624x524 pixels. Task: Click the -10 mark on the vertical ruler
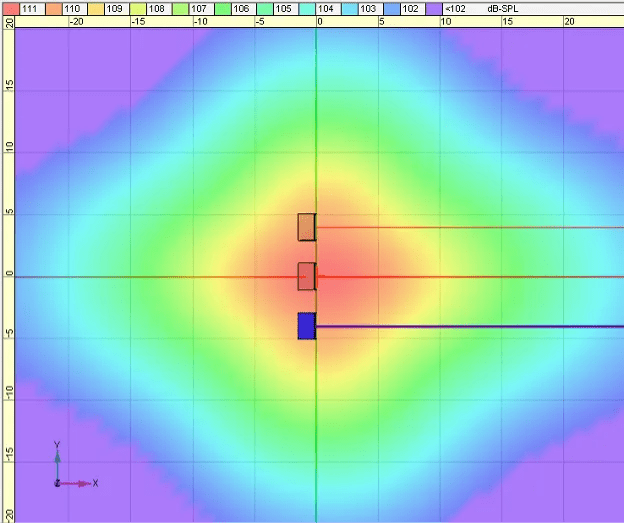(9, 396)
